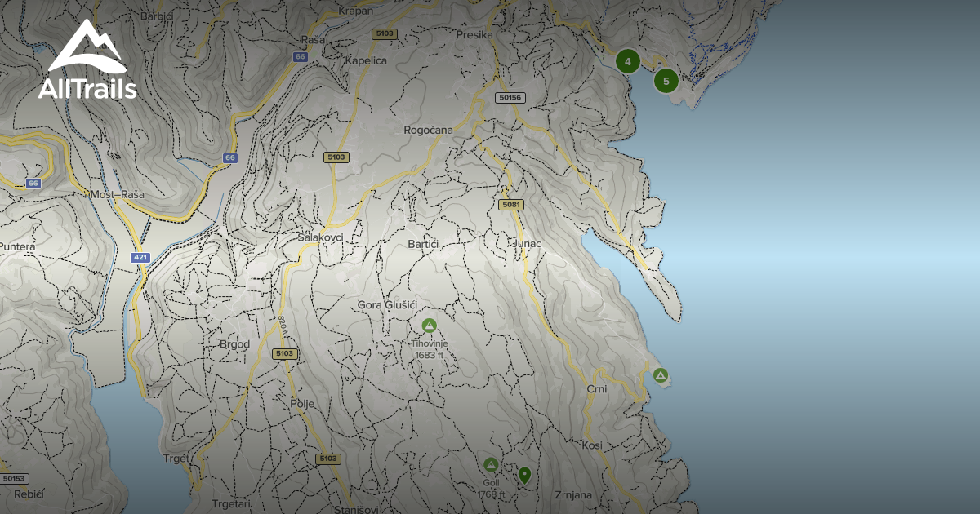Click the Salakovci village label
Image resolution: width=980 pixels, height=514 pixels.
[x=320, y=237]
